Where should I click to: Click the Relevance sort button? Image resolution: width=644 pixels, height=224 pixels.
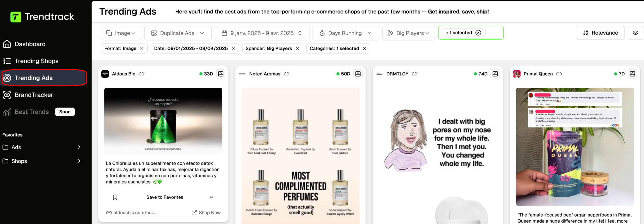(600, 33)
